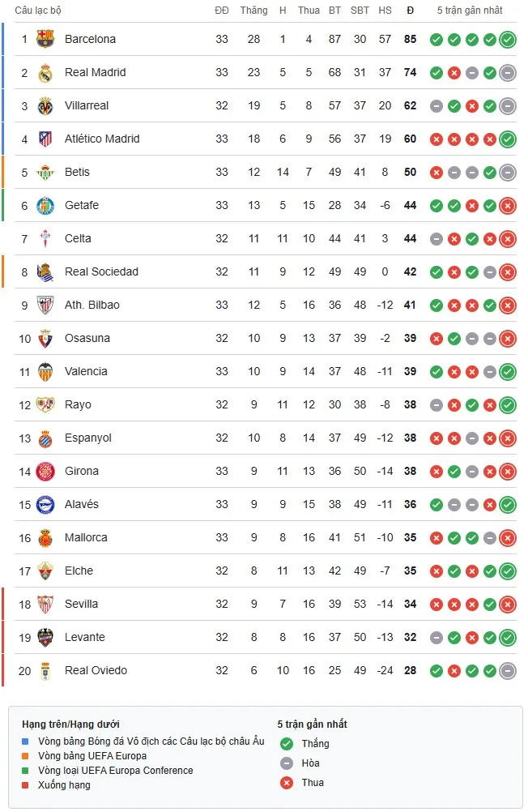This screenshot has height=812, width=528.
Task: Click Real Madrid's red loss form indicator
Action: pos(455,71)
